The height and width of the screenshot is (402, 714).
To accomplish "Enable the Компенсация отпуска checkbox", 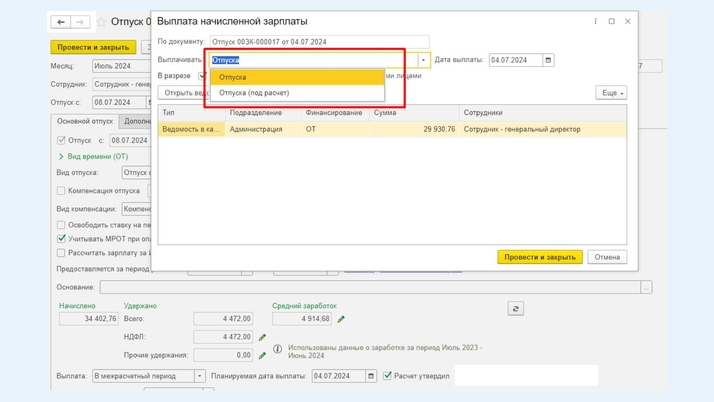I will click(62, 191).
